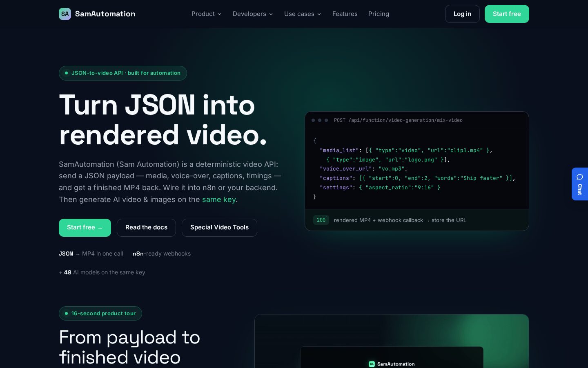Open the Pricing page
Image resolution: width=588 pixels, height=368 pixels.
[379, 14]
